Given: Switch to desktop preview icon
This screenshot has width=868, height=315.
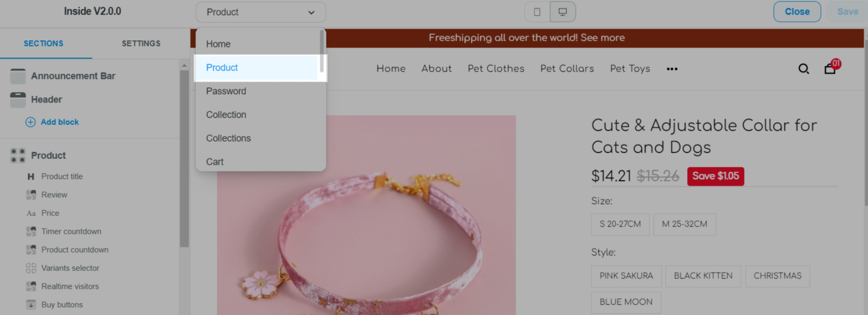Looking at the screenshot, I should (563, 12).
